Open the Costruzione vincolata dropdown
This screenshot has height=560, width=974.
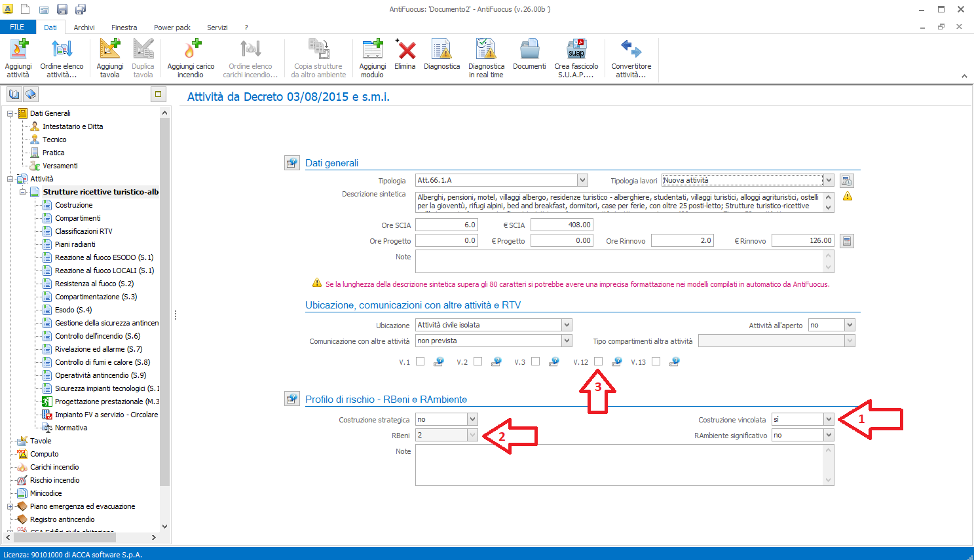829,419
